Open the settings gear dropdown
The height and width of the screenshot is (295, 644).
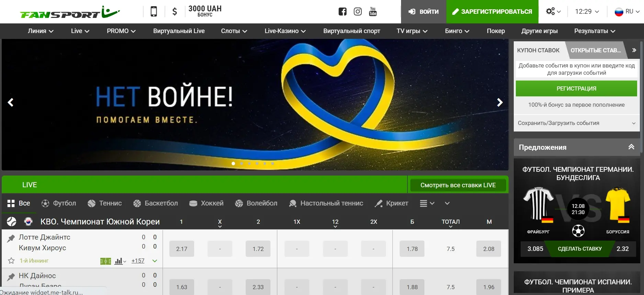click(553, 12)
